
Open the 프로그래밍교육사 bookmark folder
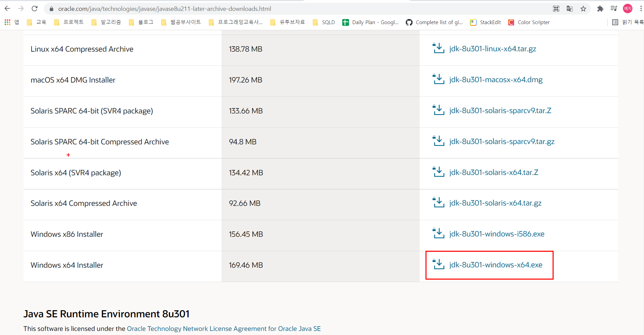(x=236, y=22)
